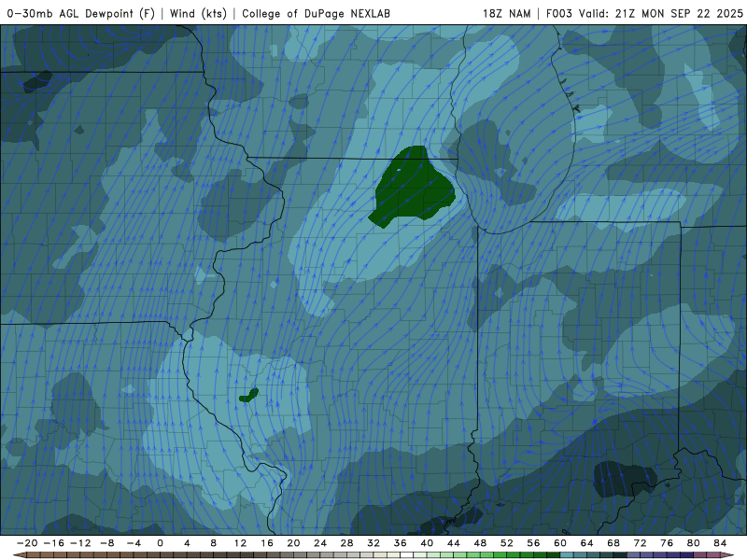Select the -16 legend value
This screenshot has width=747, height=560.
pyautogui.click(x=53, y=543)
